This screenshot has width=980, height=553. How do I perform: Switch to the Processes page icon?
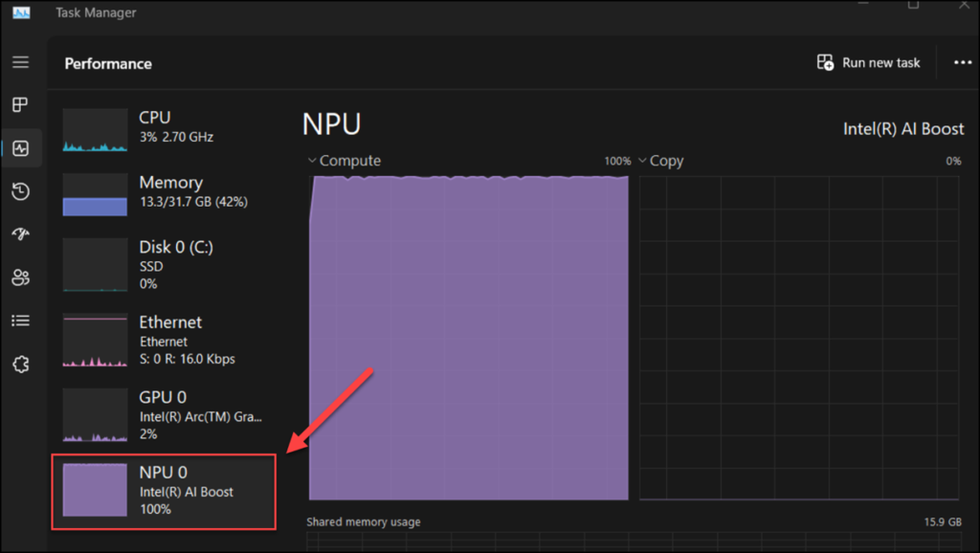click(x=20, y=104)
